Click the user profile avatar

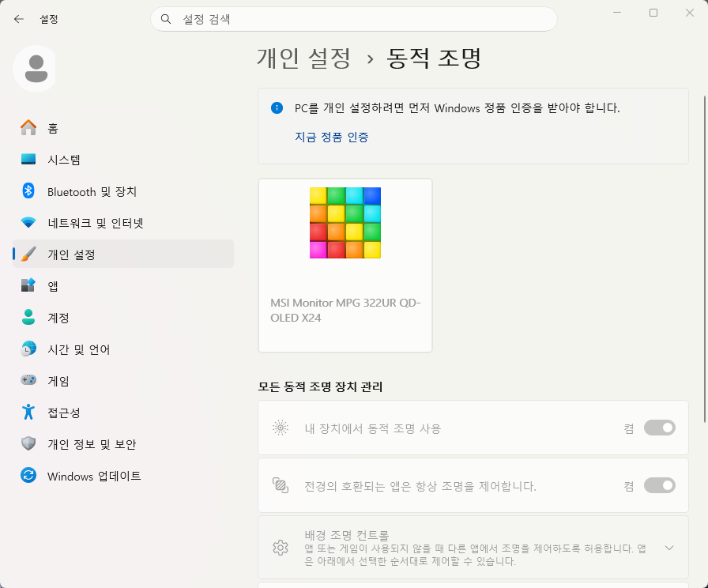click(36, 69)
